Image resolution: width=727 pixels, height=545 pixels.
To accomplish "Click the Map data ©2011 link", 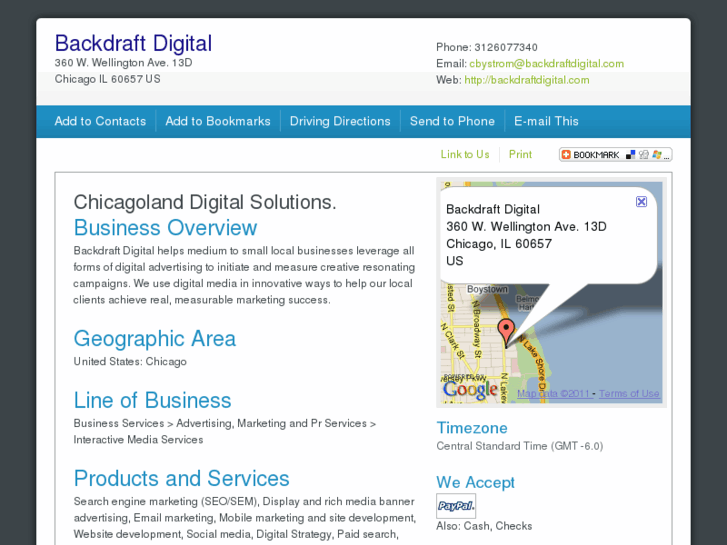I will 554,393.
